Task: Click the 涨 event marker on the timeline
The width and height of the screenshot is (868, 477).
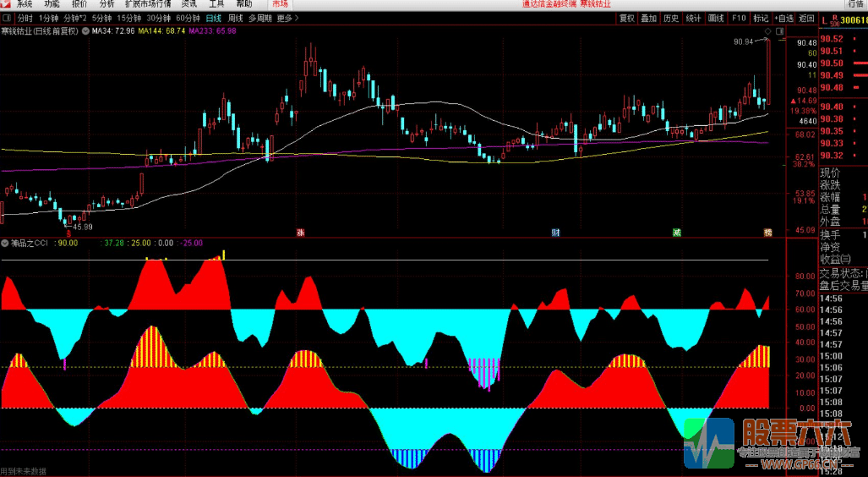Action: [301, 233]
